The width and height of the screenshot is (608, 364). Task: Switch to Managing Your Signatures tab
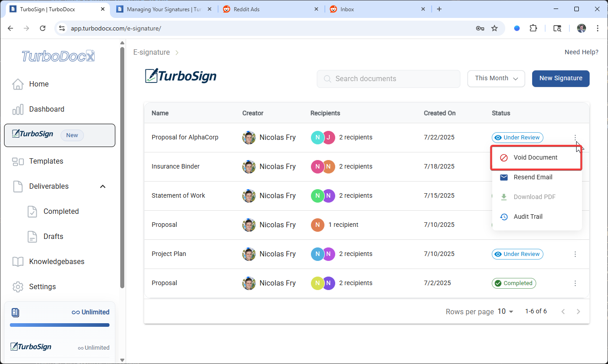(x=164, y=9)
